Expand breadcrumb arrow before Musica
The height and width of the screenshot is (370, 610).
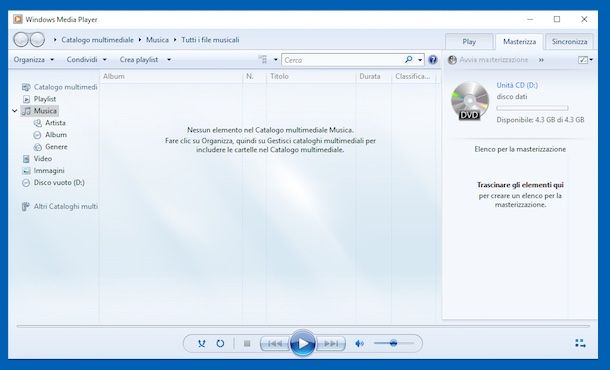140,40
